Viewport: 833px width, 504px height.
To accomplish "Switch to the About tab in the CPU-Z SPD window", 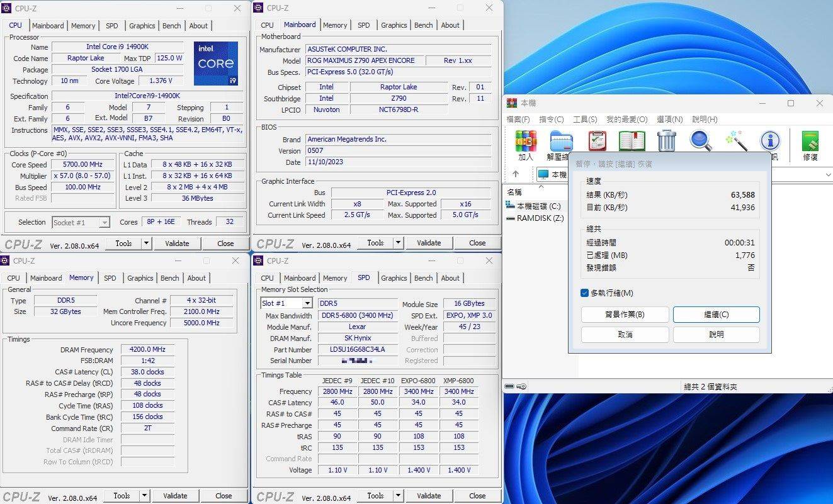I will (x=450, y=278).
